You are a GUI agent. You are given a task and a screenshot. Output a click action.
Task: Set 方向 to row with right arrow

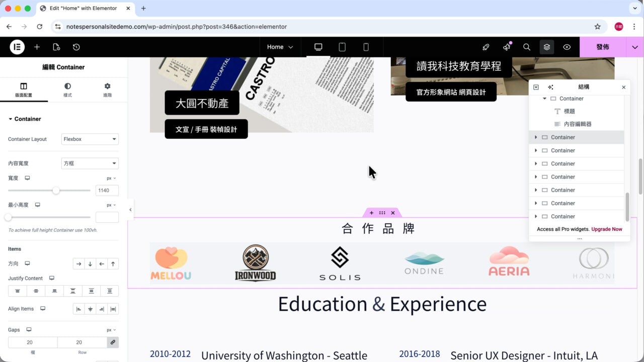pos(78,263)
